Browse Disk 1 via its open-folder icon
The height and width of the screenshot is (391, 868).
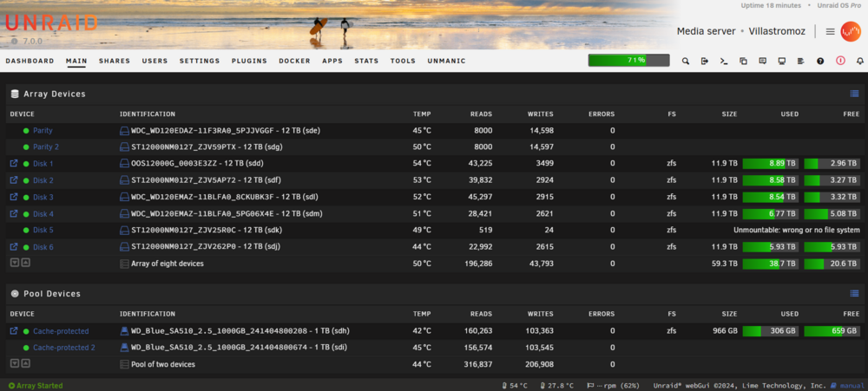point(14,164)
